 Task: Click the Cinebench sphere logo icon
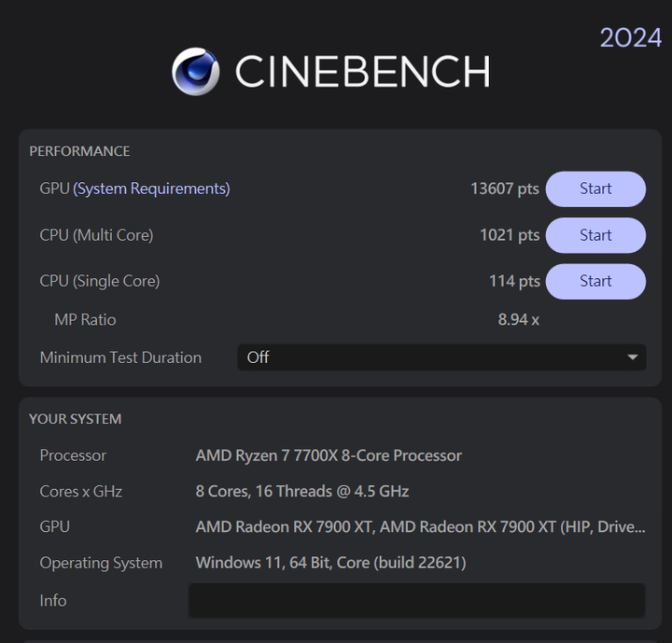(x=196, y=72)
